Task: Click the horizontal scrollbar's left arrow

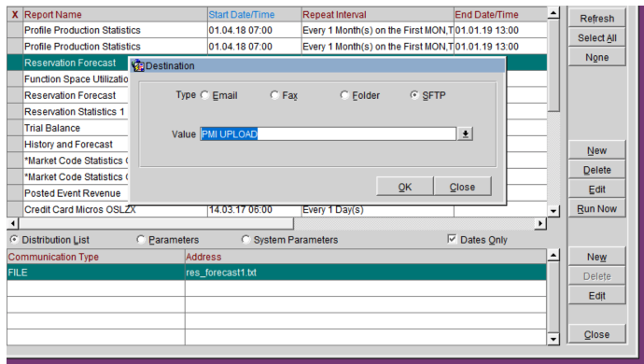Action: 13,223
